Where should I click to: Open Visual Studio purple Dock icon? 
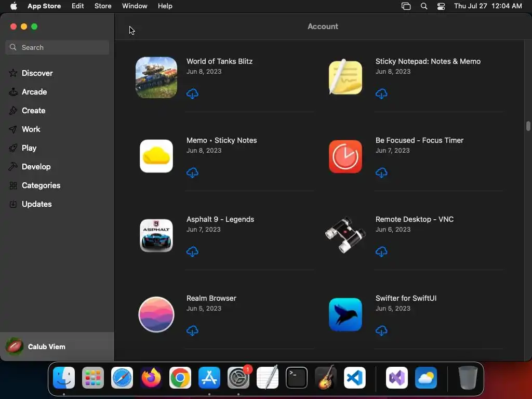396,377
